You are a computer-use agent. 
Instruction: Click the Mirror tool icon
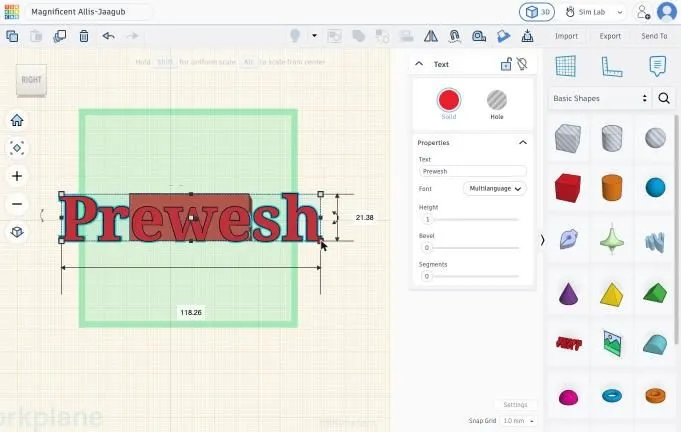pos(431,36)
